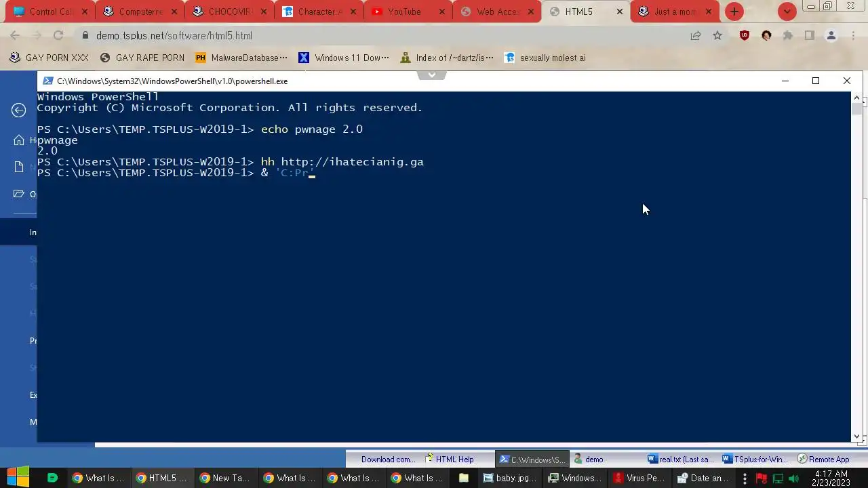Reload the demo.tsplus.net page
The height and width of the screenshot is (488, 868).
58,36
